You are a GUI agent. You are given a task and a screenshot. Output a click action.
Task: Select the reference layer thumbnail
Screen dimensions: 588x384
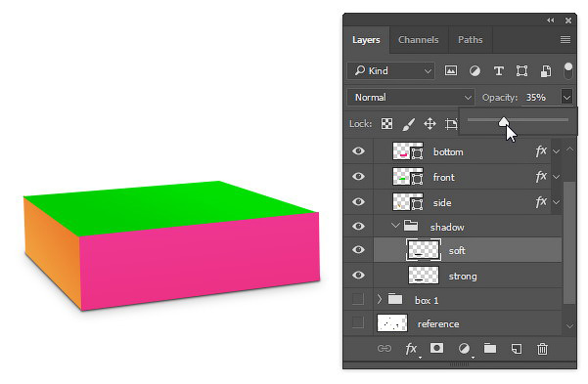coord(392,323)
